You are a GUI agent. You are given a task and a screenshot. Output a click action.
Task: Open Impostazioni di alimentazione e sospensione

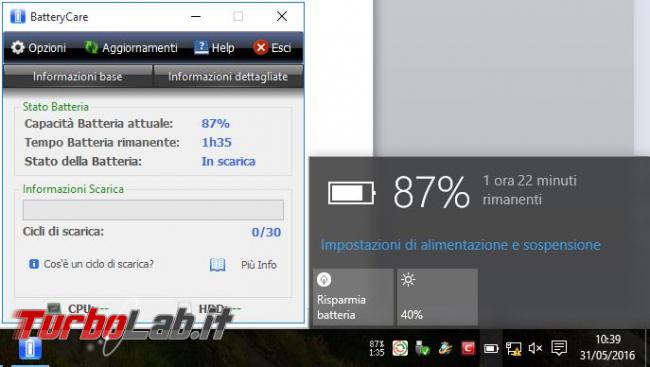coord(461,245)
